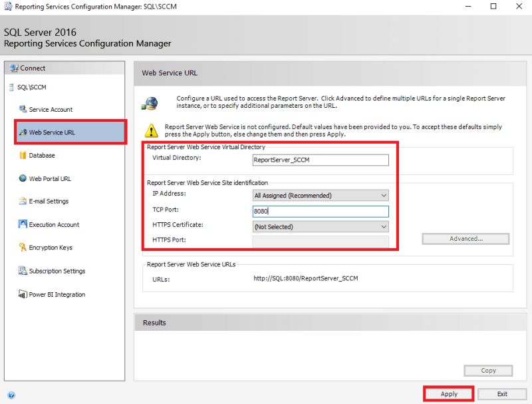Open E-mail Settings via envelope icon
Screen dimensions: 532x404
23,202
